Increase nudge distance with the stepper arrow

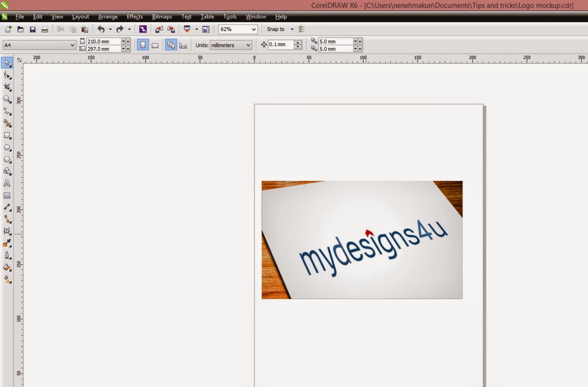[x=297, y=43]
